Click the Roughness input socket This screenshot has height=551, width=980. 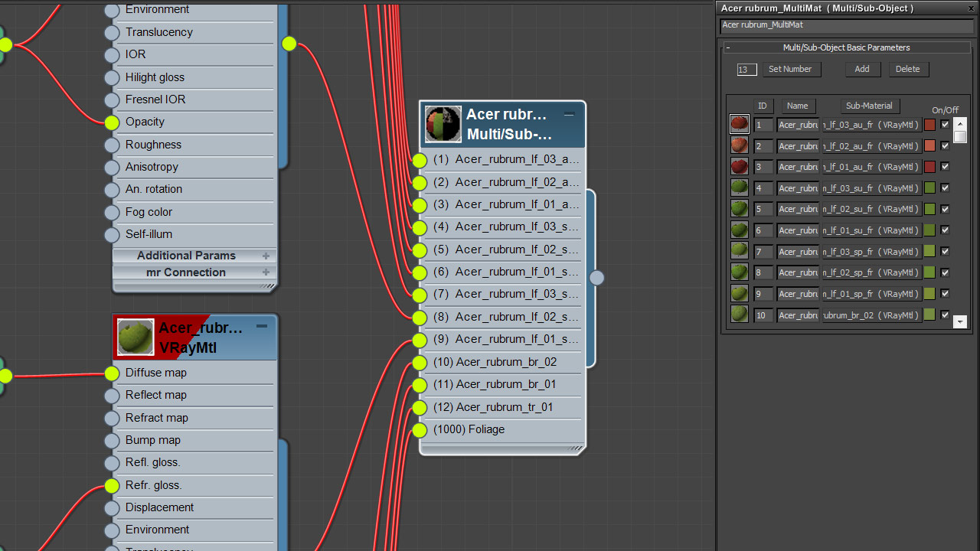click(112, 145)
